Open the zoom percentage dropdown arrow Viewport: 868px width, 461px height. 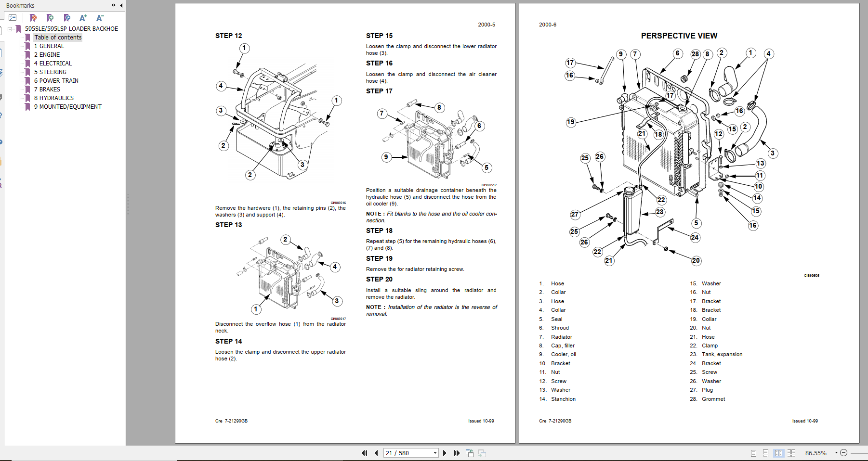tap(836, 452)
